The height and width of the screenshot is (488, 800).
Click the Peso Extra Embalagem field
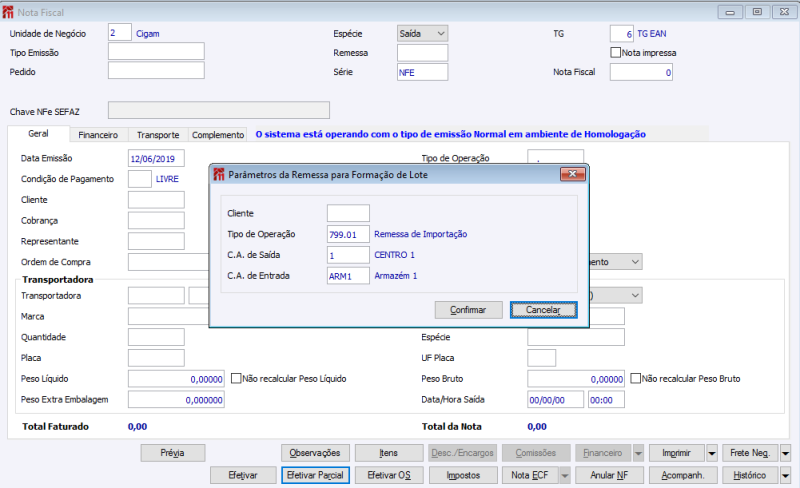(x=177, y=400)
